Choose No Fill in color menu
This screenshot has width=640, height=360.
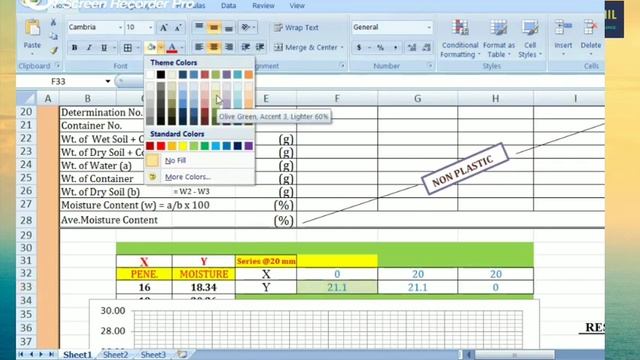(200, 160)
